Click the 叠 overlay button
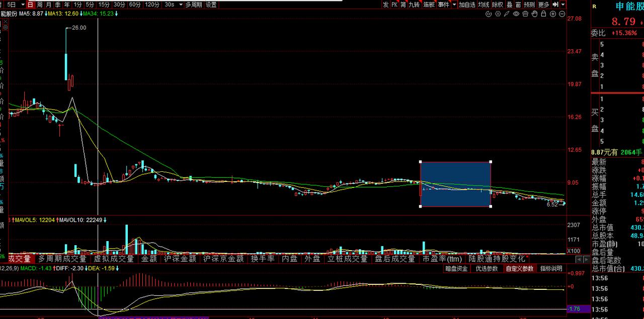 (510, 5)
